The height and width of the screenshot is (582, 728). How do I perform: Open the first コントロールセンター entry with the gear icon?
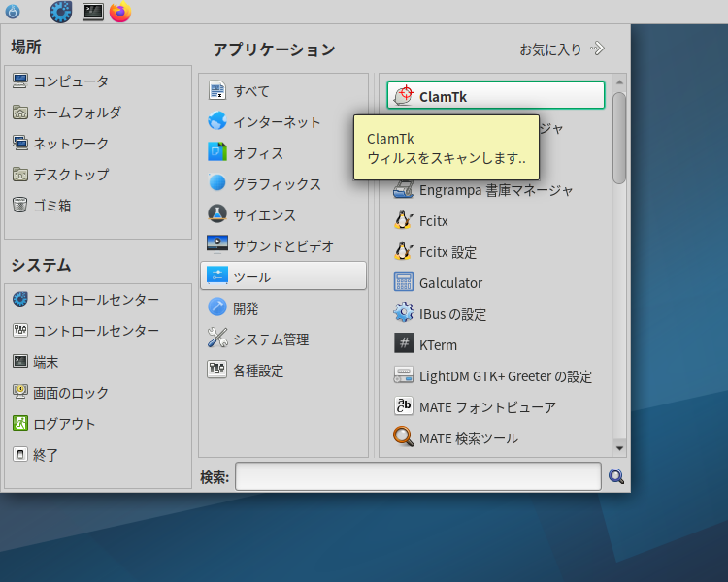click(98, 300)
